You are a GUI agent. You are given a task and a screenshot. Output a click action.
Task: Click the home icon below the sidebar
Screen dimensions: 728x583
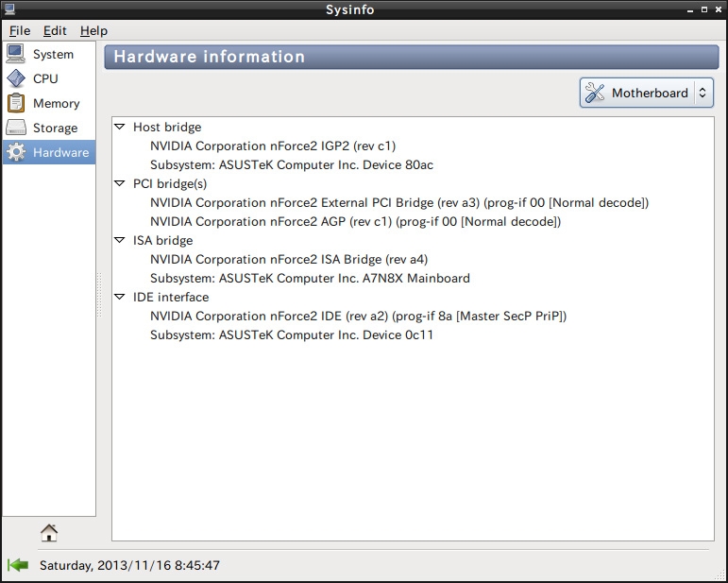49,533
